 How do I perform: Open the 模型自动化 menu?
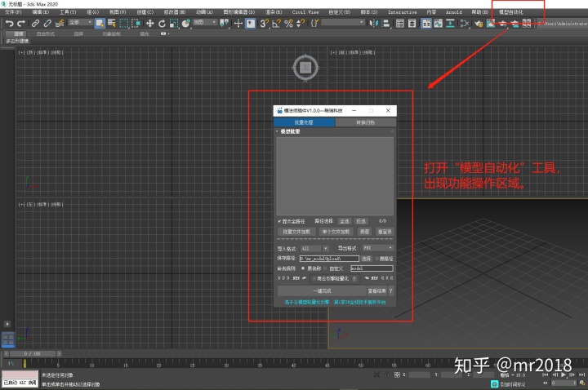pyautogui.click(x=511, y=12)
